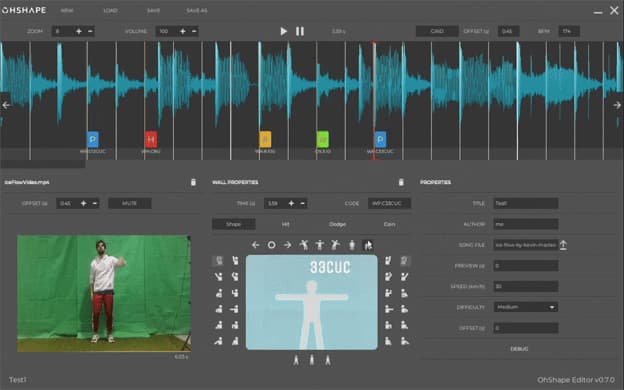Switch to the Dodge wall type tab
This screenshot has width=624, height=390.
(337, 224)
